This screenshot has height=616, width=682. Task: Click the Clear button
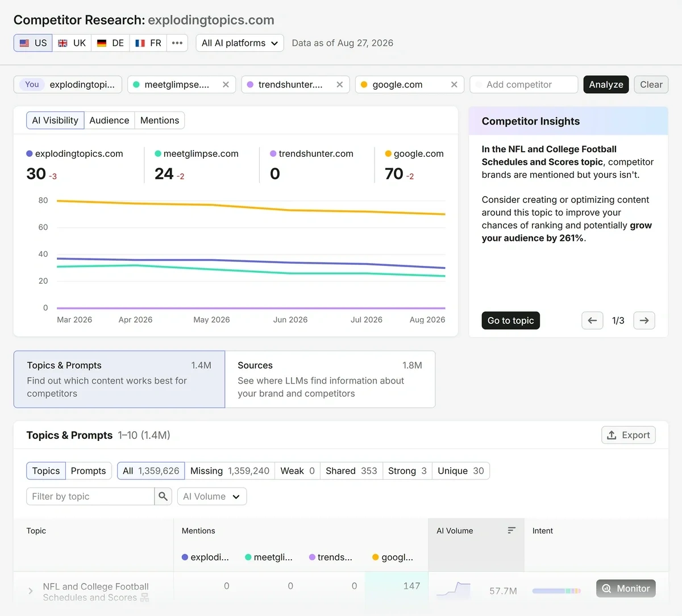[x=651, y=85]
